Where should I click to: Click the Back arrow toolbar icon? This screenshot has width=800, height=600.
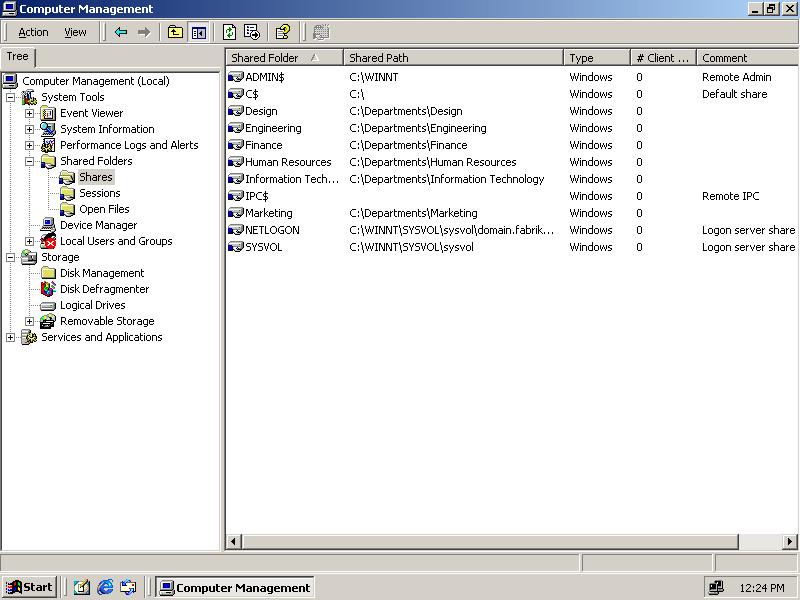[121, 32]
